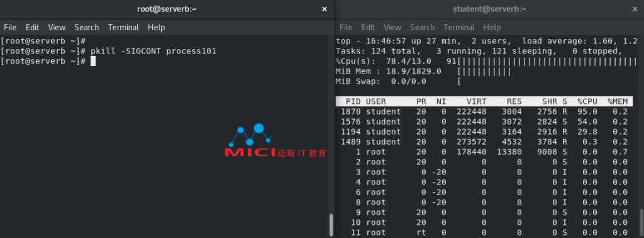Click the %CPU column header in top

pos(587,101)
